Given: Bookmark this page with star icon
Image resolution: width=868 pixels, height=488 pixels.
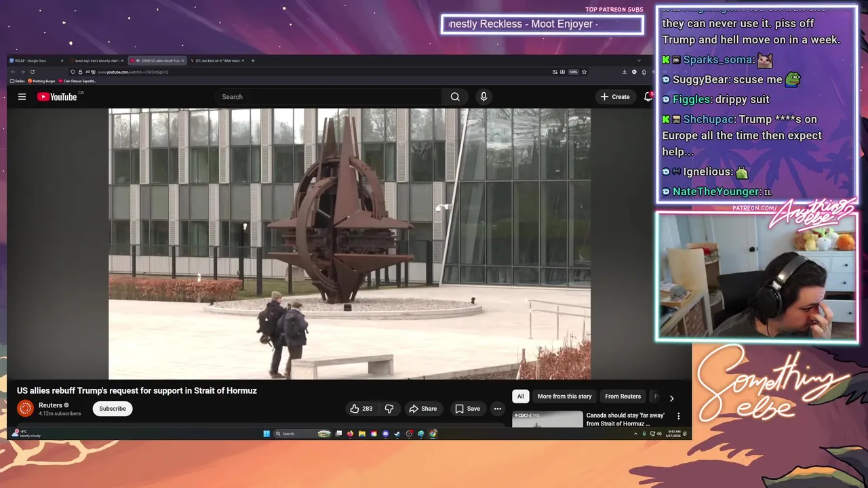Looking at the screenshot, I should pyautogui.click(x=584, y=72).
